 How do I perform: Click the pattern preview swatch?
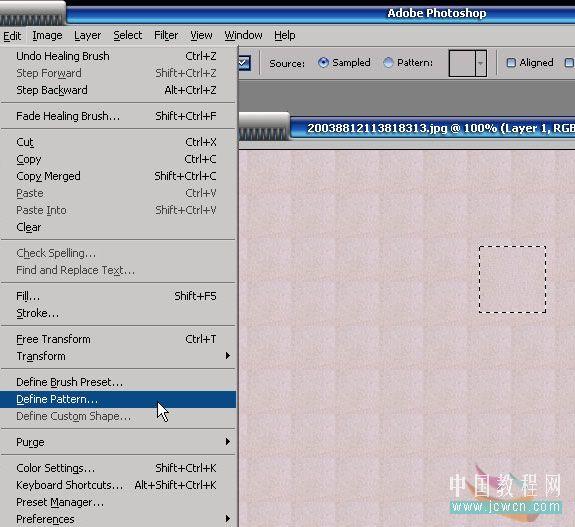(x=462, y=63)
